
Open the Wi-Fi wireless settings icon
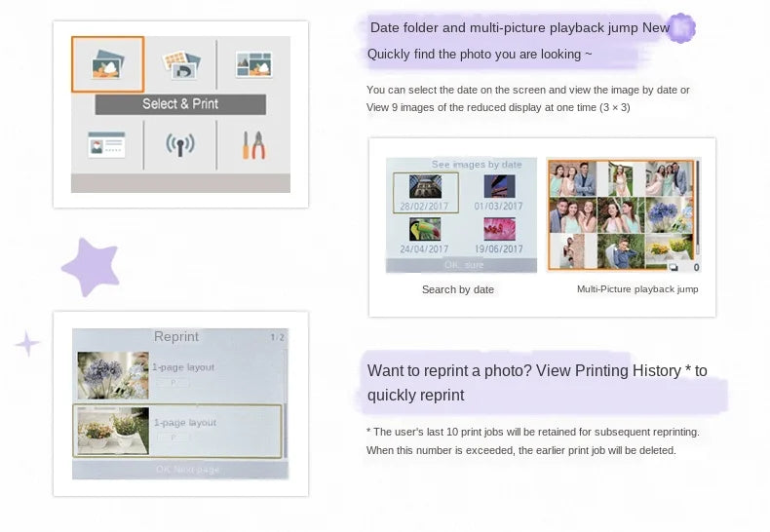click(180, 145)
